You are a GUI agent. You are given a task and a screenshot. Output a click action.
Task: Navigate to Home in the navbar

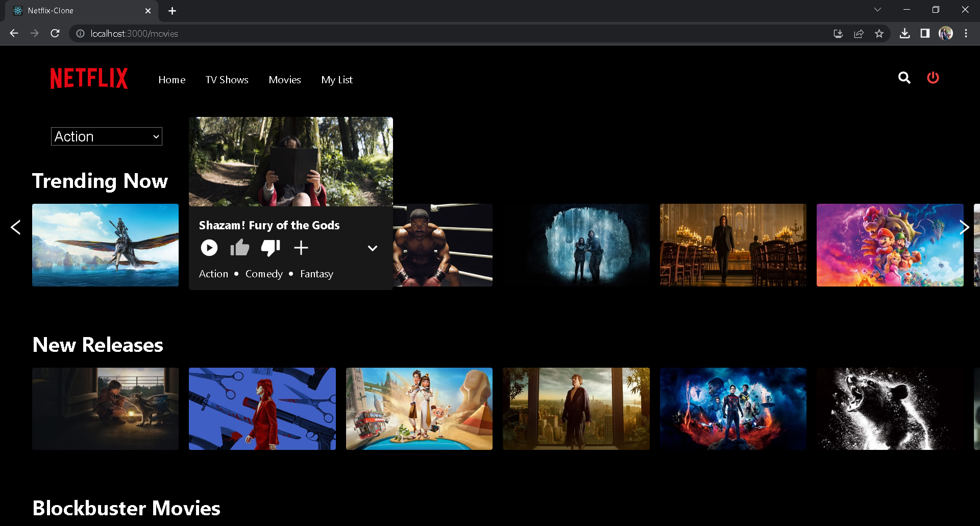pos(171,80)
